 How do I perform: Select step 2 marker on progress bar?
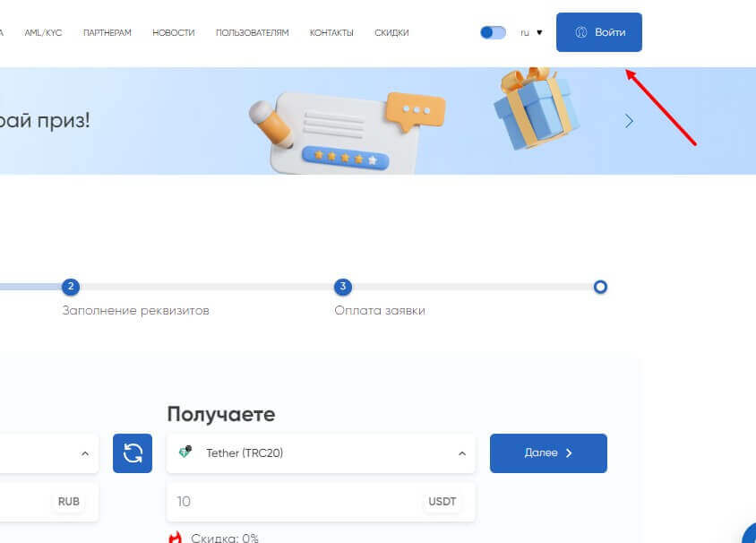click(x=71, y=287)
